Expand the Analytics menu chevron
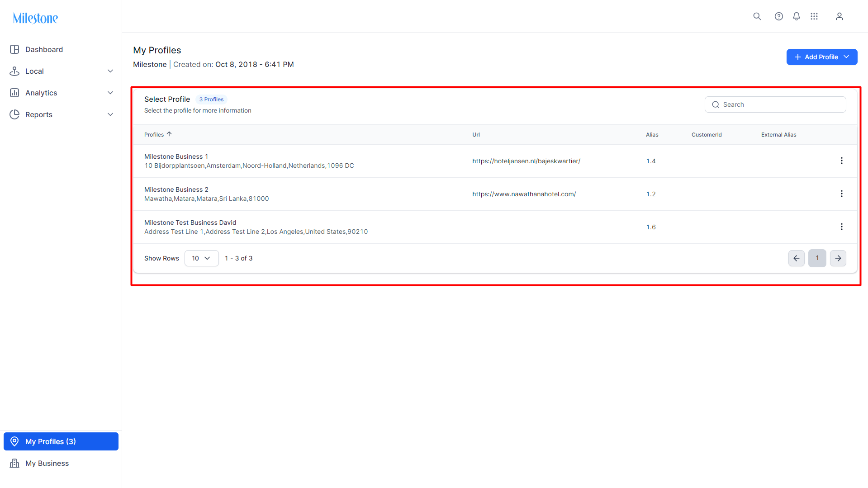 pyautogui.click(x=110, y=93)
